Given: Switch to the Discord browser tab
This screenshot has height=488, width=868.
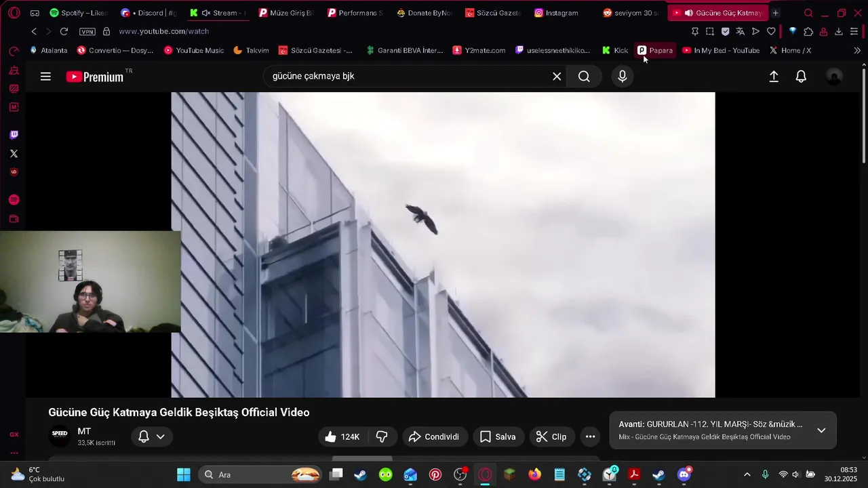Looking at the screenshot, I should point(149,13).
